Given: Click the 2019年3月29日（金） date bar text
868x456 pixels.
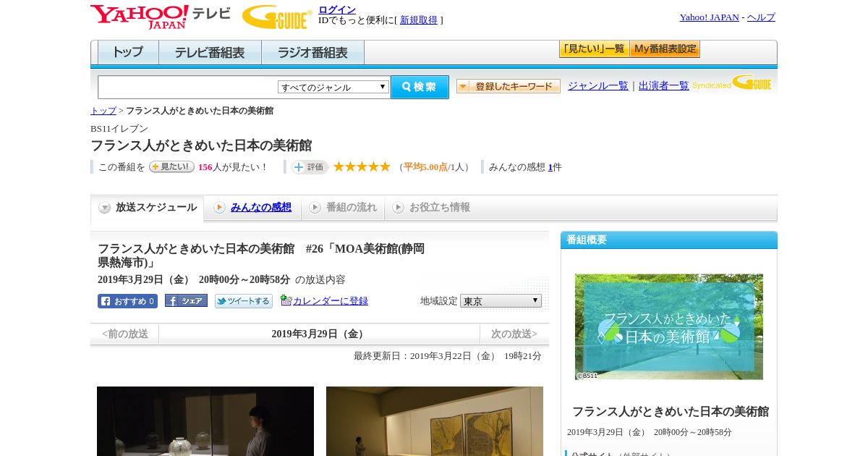Looking at the screenshot, I should 319,334.
